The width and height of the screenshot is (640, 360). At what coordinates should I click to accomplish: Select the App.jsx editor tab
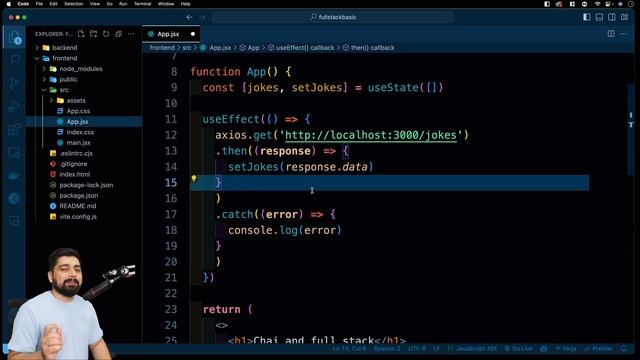pyautogui.click(x=171, y=34)
